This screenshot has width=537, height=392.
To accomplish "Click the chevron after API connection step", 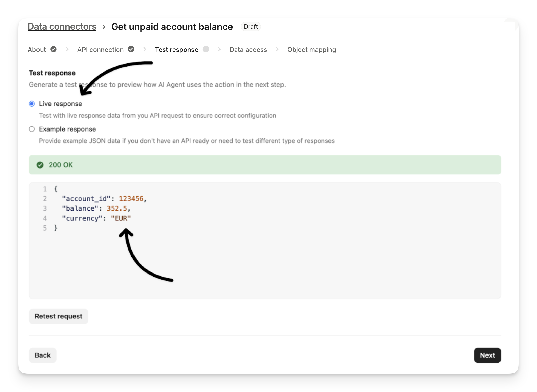I will pos(145,49).
